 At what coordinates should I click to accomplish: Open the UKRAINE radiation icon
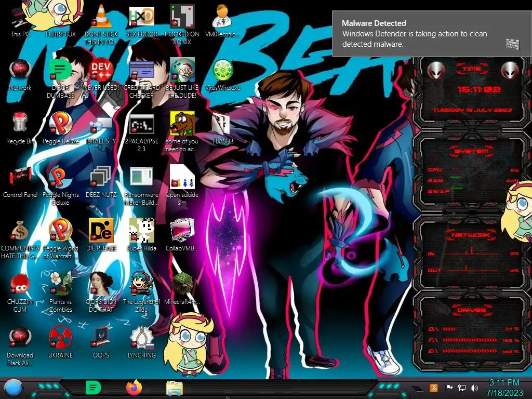[x=60, y=343]
